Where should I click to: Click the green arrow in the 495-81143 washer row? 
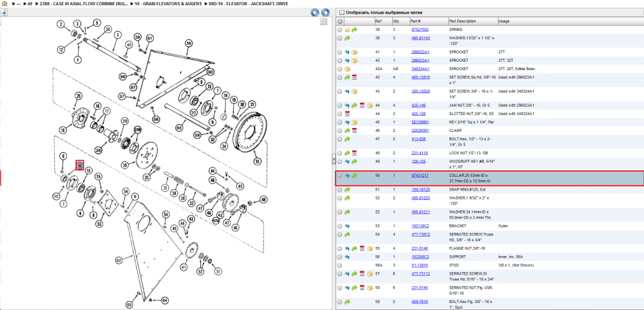click(347, 38)
